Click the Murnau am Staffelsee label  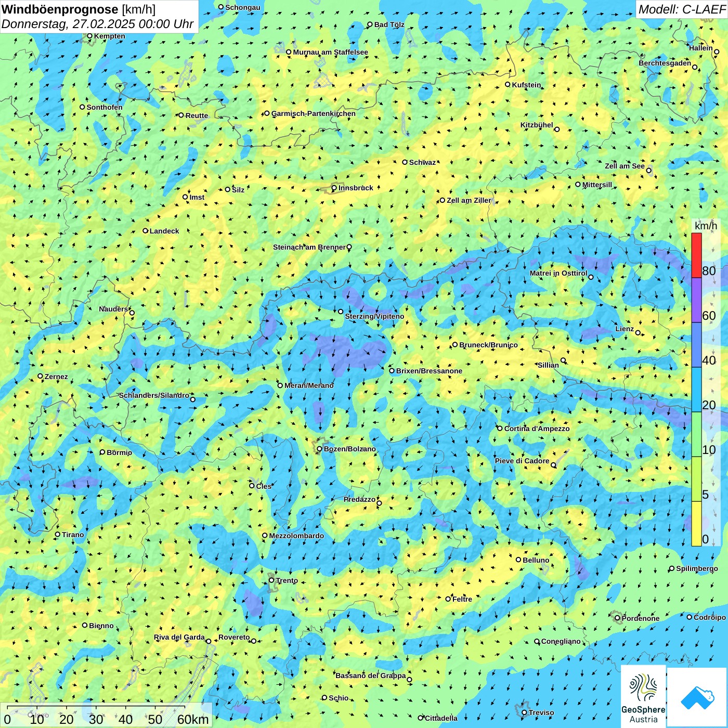pyautogui.click(x=330, y=52)
